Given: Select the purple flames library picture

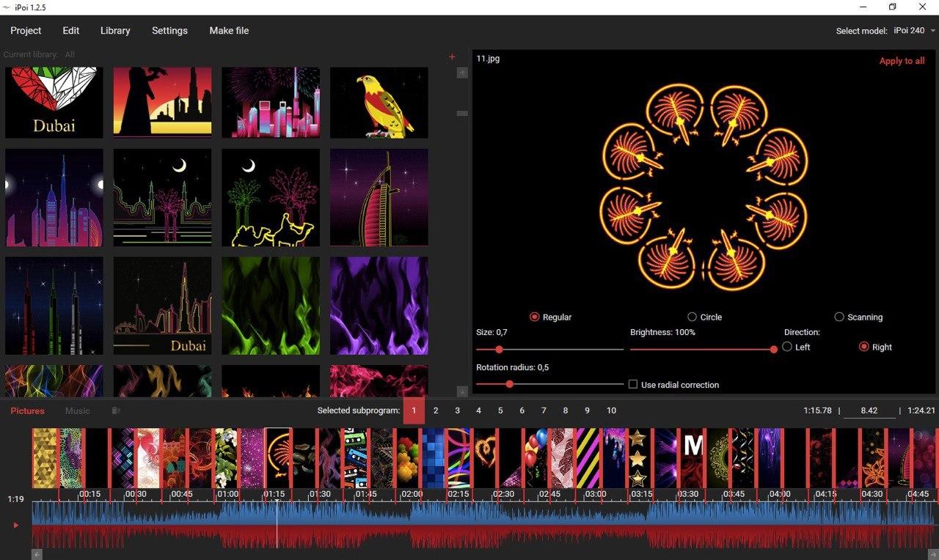Looking at the screenshot, I should 379,306.
